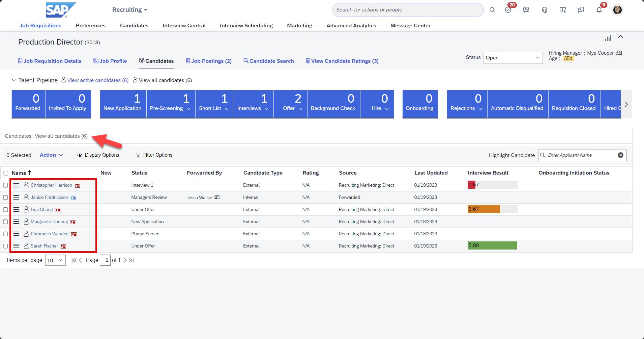Toggle the select-all checkbox in Name header
The image size is (644, 339).
tap(6, 173)
